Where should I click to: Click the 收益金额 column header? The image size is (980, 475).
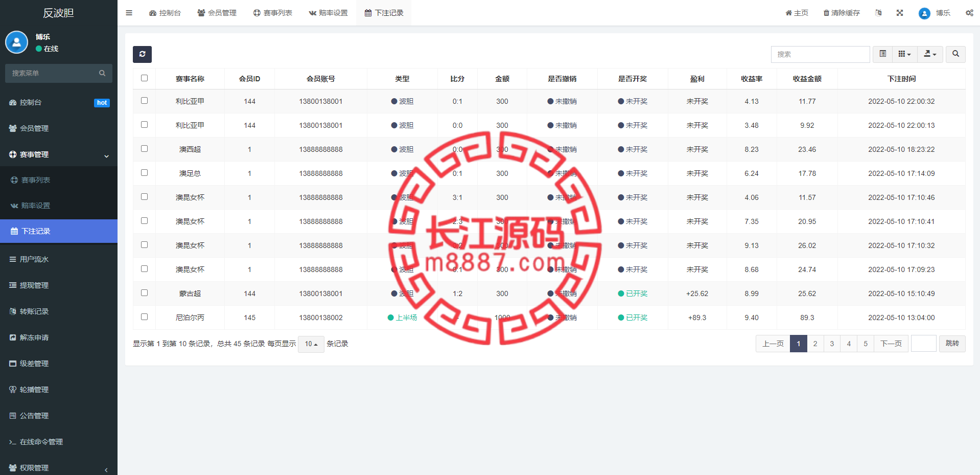pyautogui.click(x=807, y=79)
